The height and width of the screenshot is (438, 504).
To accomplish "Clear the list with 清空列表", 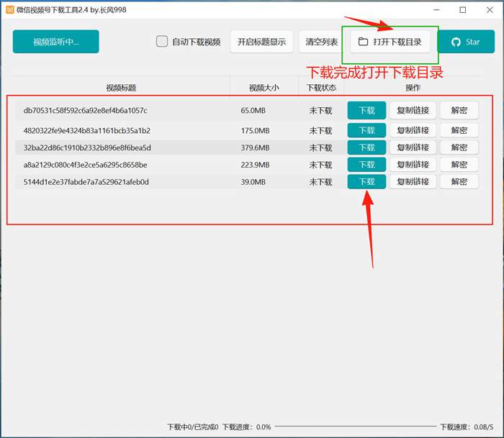I will 321,42.
